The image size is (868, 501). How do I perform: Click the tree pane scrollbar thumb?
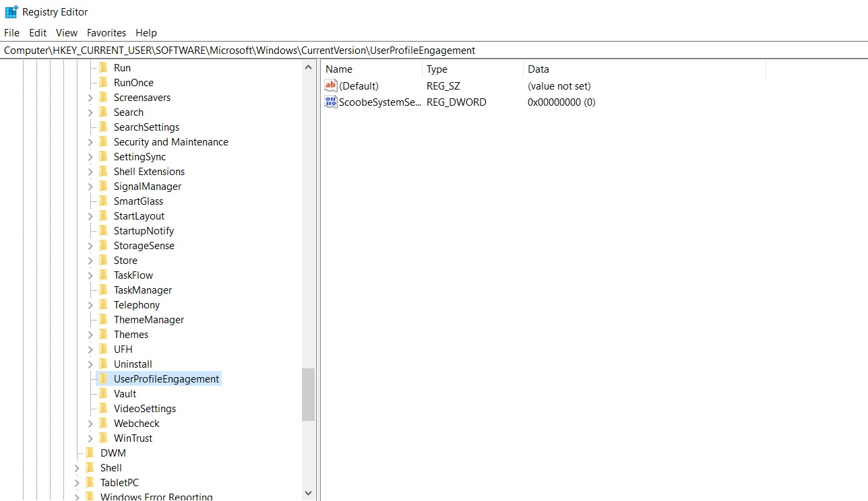click(x=309, y=395)
